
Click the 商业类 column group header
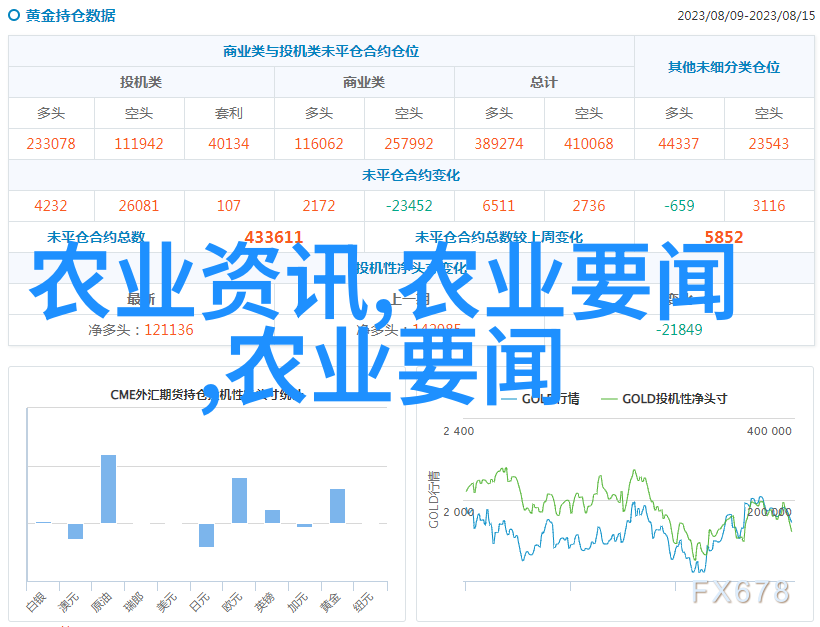pyautogui.click(x=364, y=82)
